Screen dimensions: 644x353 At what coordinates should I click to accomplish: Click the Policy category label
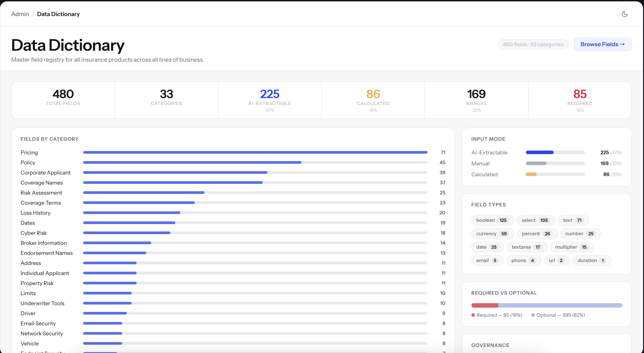(x=28, y=162)
